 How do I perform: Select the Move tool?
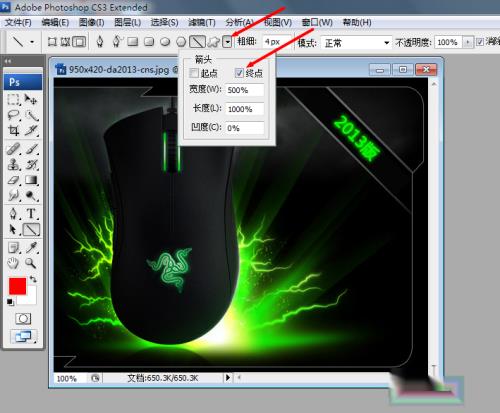pyautogui.click(x=31, y=99)
